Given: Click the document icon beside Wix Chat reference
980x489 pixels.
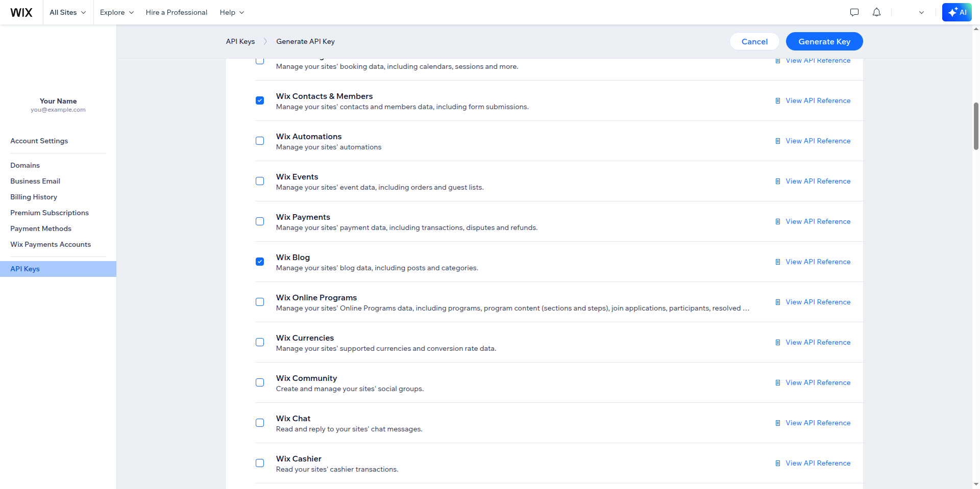Looking at the screenshot, I should coord(778,423).
